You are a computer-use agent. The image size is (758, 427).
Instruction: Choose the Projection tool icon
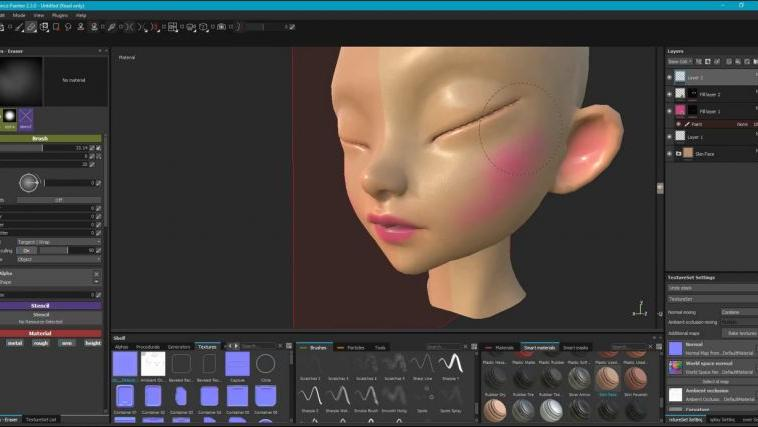click(44, 27)
